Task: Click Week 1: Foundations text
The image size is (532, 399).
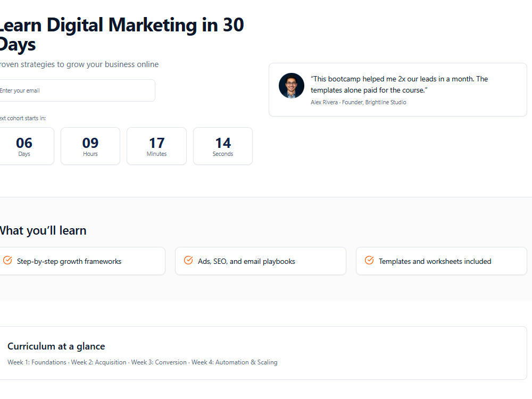Action: (x=37, y=362)
